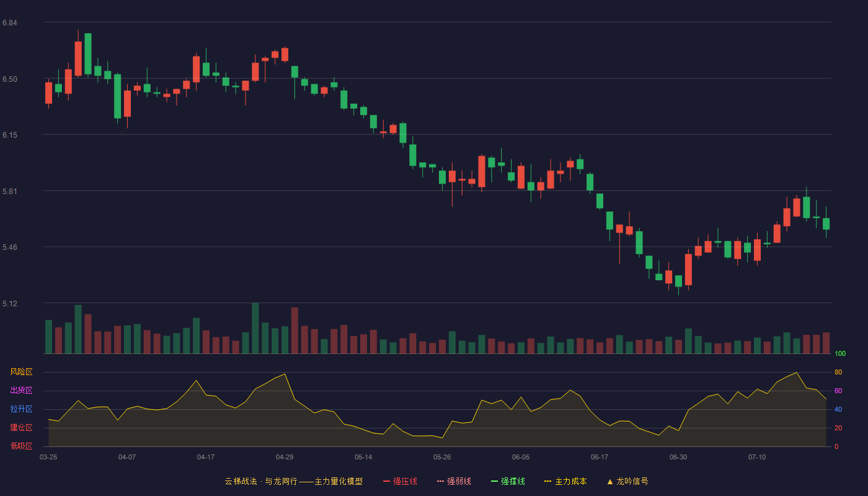
Task: Click the 06-30 date axis marker
Action: point(678,457)
